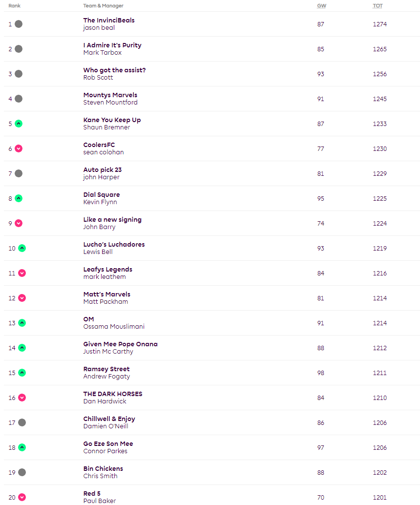Click green up-arrow icon for Dial Square
The image size is (420, 505).
[x=19, y=198]
